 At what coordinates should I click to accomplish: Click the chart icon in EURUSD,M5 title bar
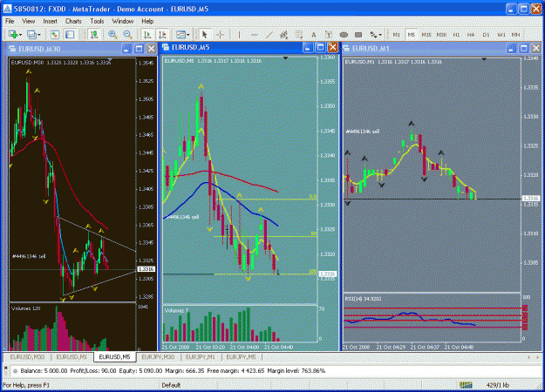click(166, 47)
